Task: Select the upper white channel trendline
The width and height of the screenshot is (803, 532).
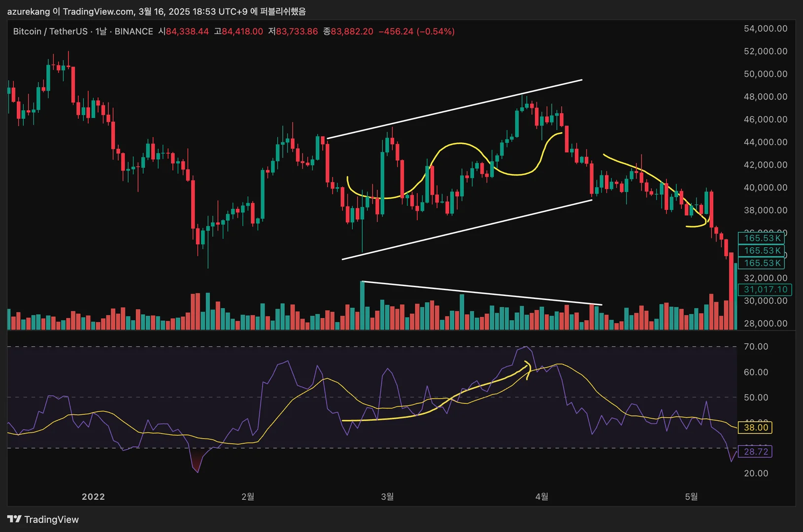Action: point(454,109)
